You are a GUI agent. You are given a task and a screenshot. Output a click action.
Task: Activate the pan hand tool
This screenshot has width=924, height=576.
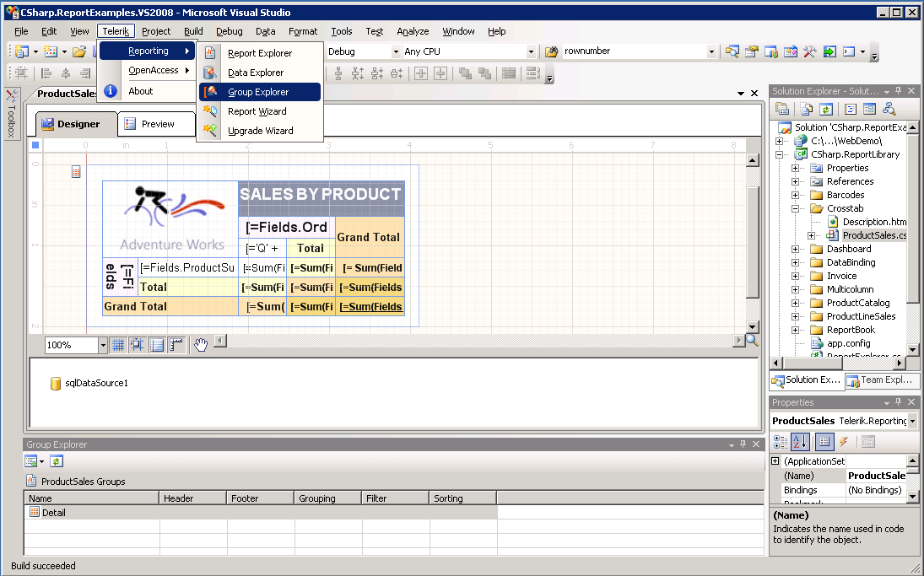point(201,345)
